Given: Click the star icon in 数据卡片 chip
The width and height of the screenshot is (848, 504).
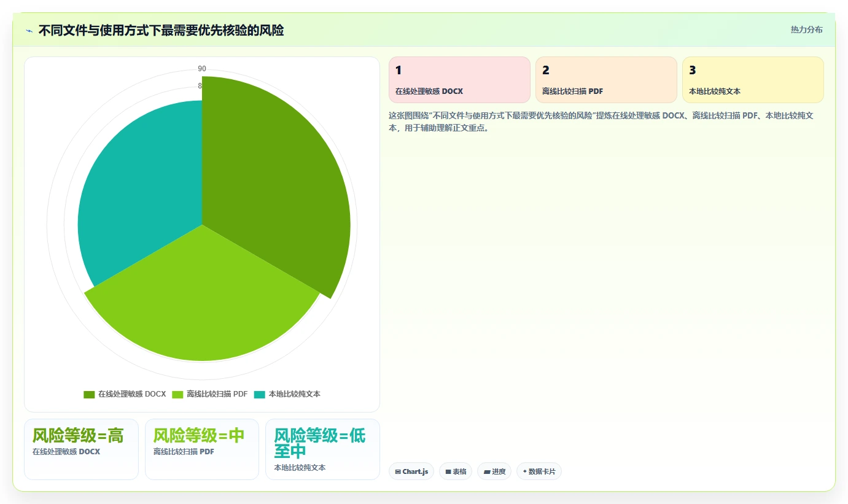Looking at the screenshot, I should click(x=525, y=471).
